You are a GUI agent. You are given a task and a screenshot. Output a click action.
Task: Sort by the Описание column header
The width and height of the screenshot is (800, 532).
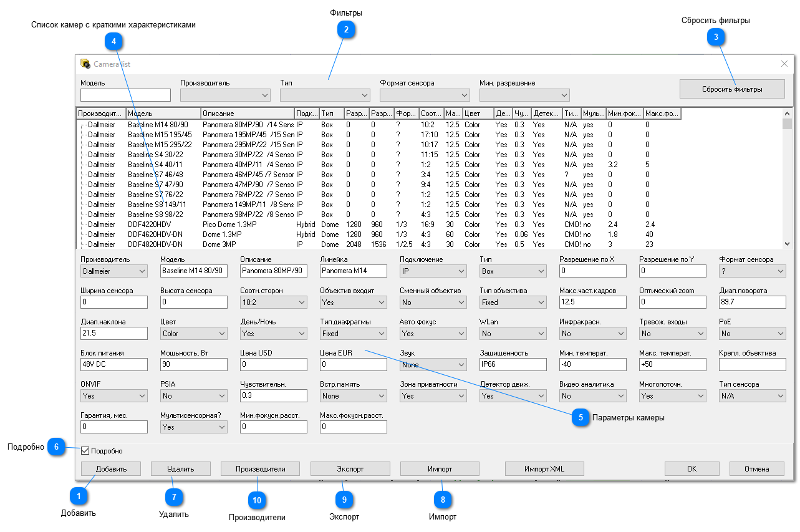pyautogui.click(x=248, y=114)
